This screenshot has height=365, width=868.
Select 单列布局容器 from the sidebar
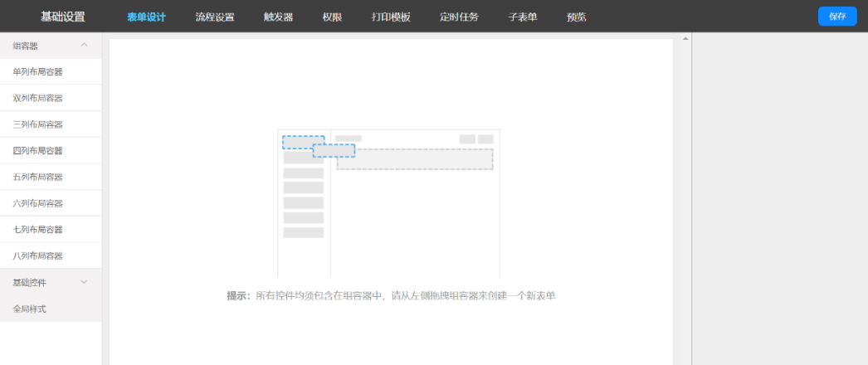click(x=38, y=72)
